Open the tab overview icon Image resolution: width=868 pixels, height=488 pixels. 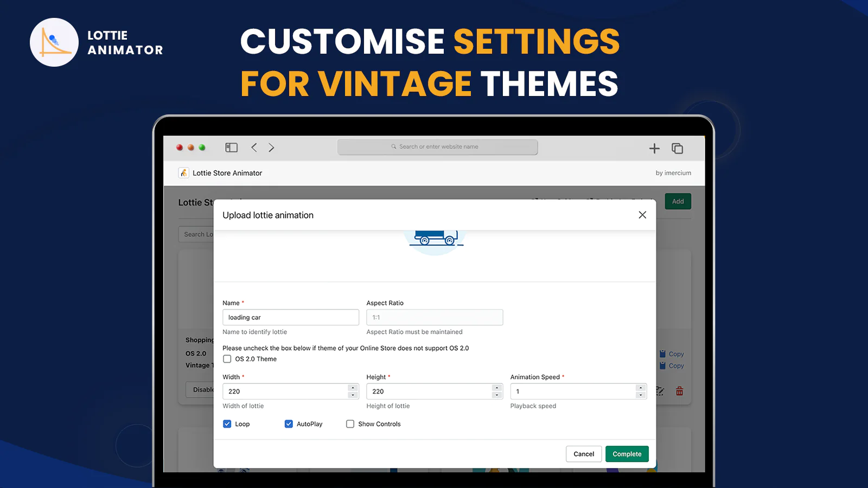click(x=677, y=149)
